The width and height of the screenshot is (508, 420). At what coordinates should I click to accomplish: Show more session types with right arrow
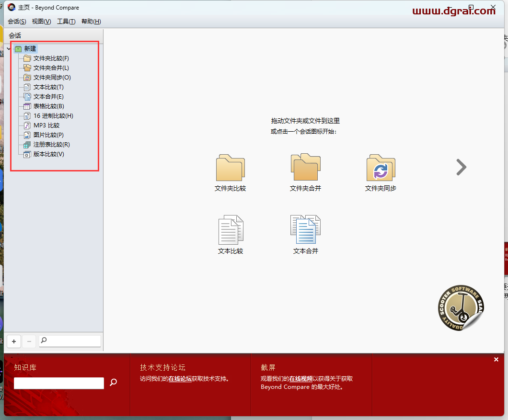click(462, 167)
